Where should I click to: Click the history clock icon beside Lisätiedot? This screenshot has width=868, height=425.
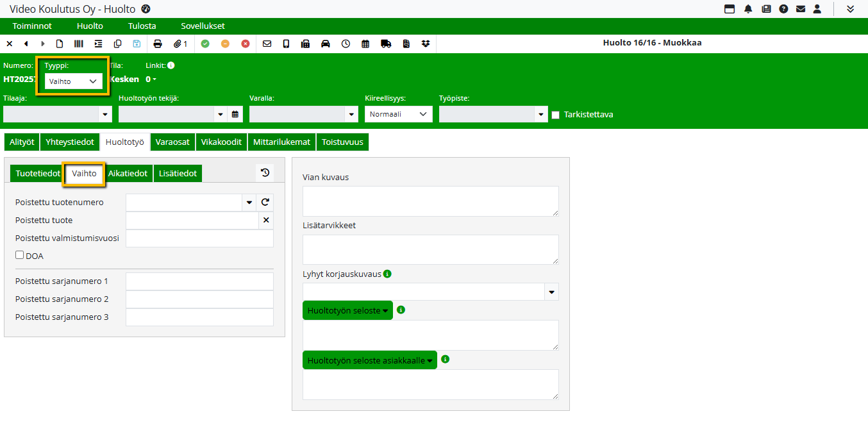pyautogui.click(x=265, y=172)
